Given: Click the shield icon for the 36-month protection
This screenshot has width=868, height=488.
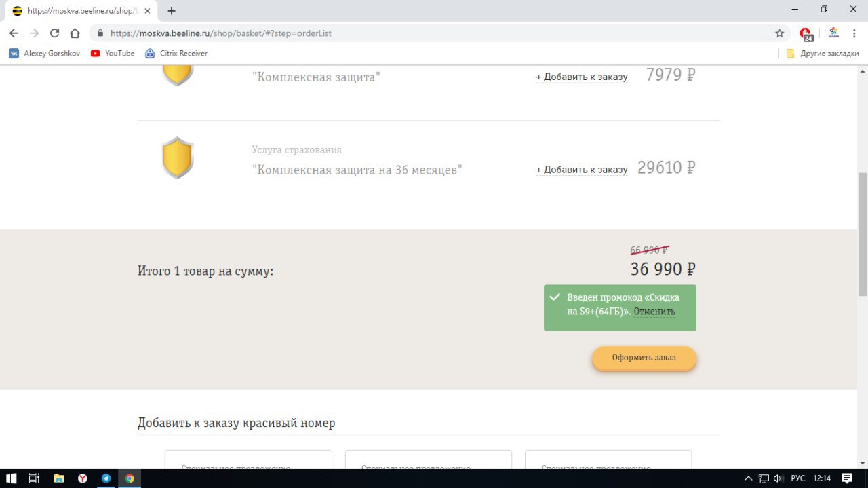Looking at the screenshot, I should [178, 157].
